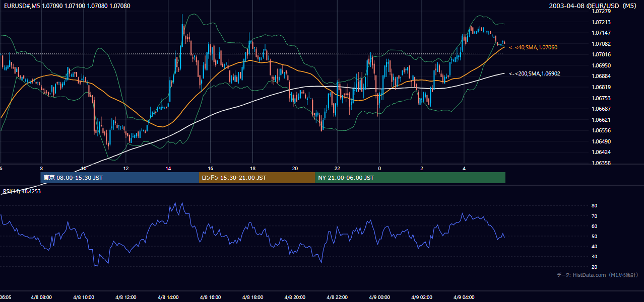Click the RSI 80 level label
The image size is (644, 302).
coord(594,206)
